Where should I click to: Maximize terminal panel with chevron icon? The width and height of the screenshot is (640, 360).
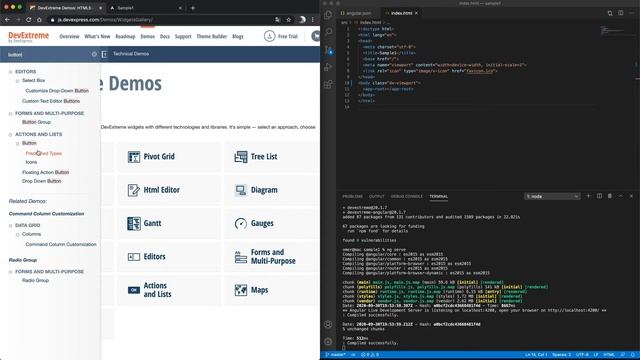[x=620, y=196]
